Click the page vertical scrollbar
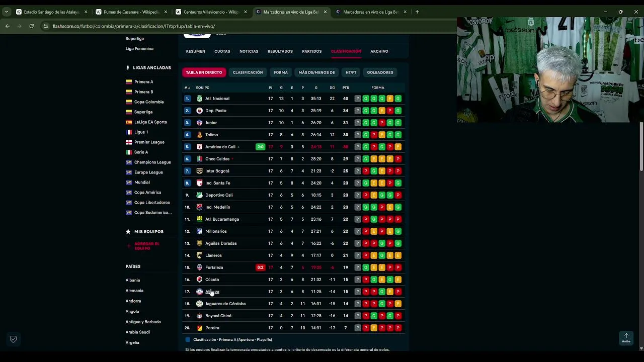The width and height of the screenshot is (644, 362). pyautogui.click(x=641, y=146)
